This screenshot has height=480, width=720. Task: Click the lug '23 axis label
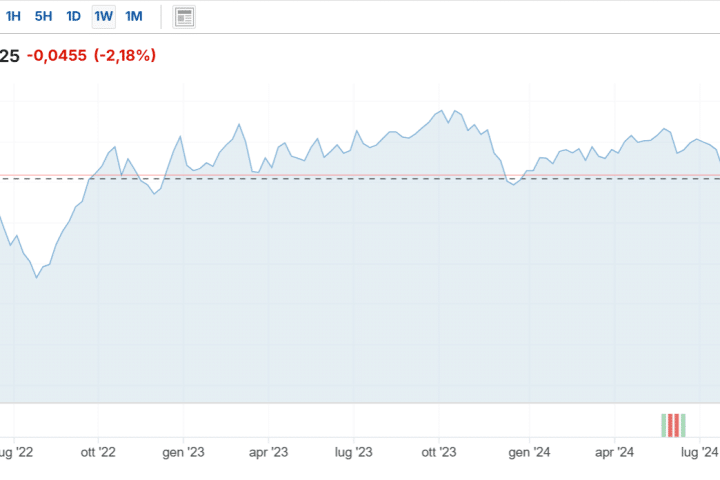click(x=353, y=453)
